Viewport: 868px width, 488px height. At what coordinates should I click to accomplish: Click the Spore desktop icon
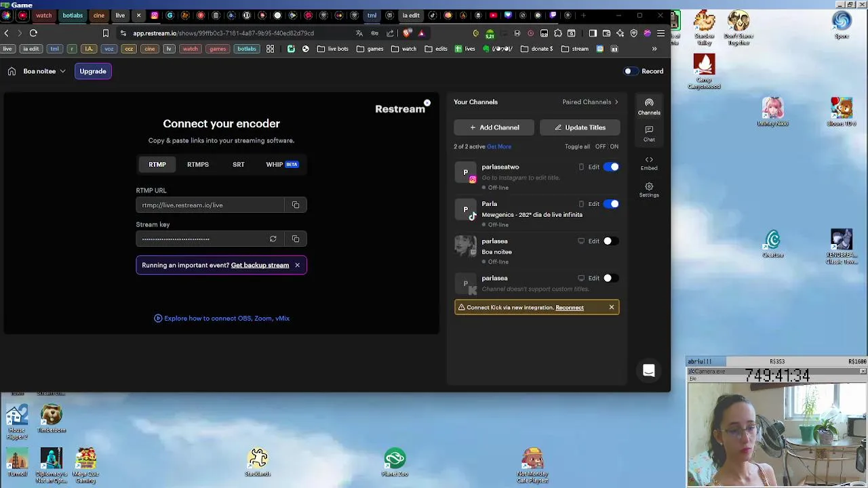coord(842,24)
